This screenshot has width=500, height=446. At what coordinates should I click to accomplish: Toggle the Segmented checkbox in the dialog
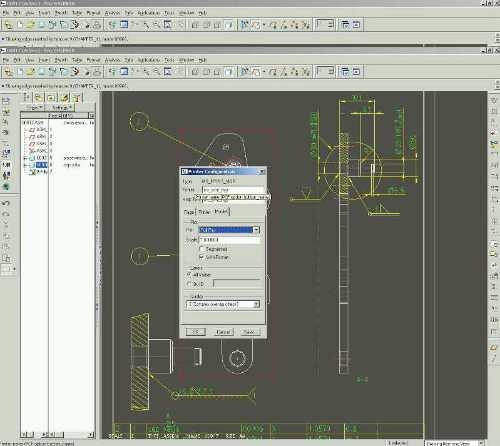201,249
